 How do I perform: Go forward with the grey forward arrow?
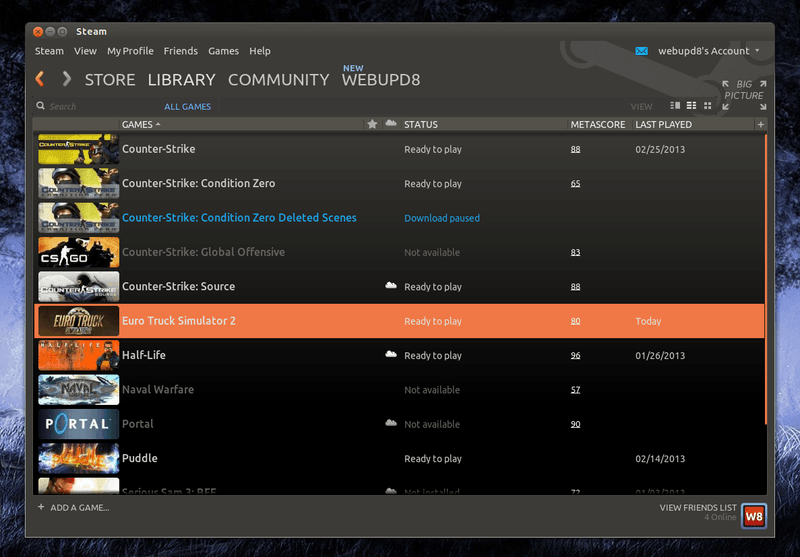tap(66, 79)
